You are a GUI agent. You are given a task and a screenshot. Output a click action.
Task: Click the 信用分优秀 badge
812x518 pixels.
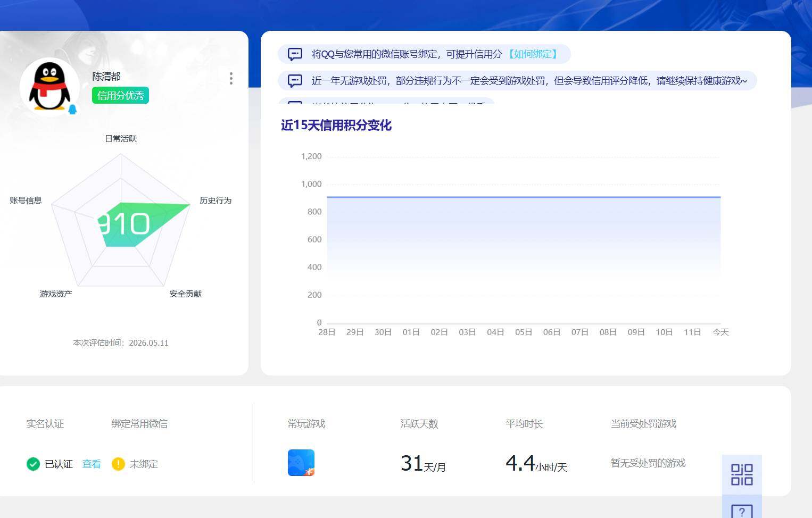(x=120, y=95)
